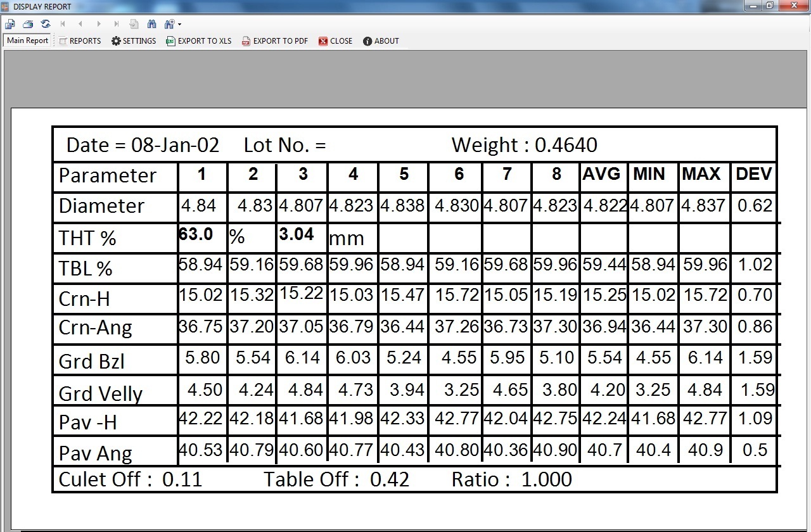Click the MIN column header

coord(649,174)
